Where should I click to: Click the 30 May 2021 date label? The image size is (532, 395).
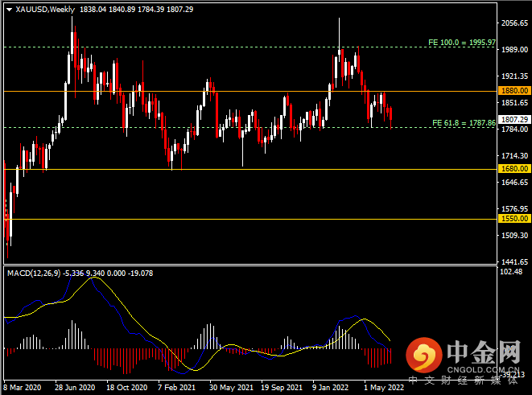pos(231,387)
